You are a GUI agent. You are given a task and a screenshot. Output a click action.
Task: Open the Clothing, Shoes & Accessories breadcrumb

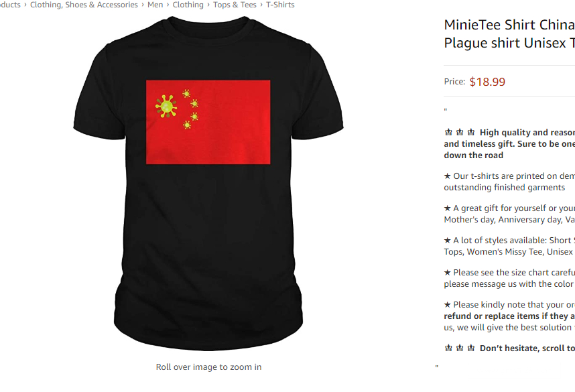click(x=84, y=5)
